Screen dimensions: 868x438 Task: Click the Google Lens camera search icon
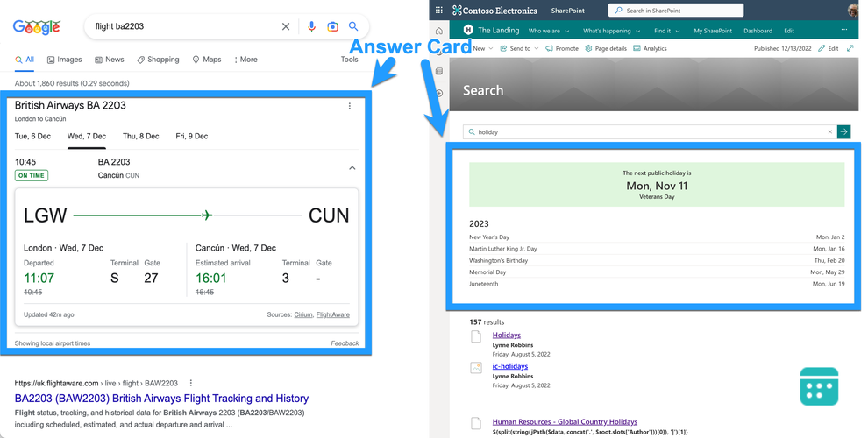[x=332, y=26]
